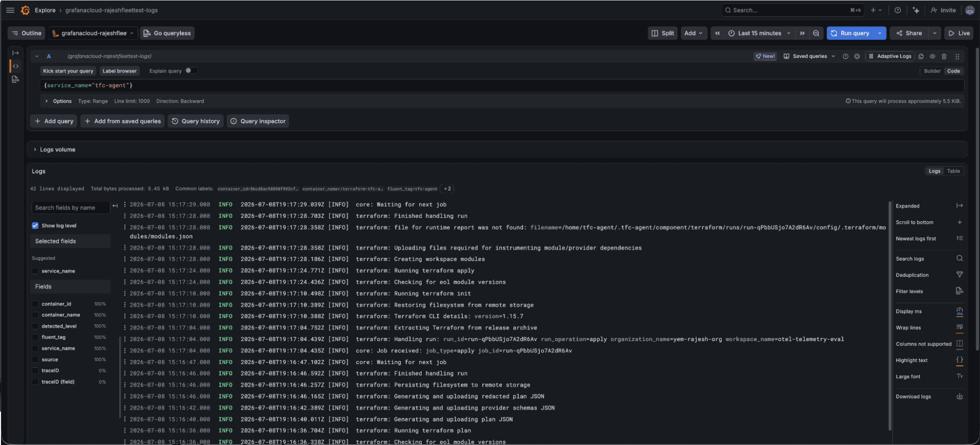Switch to Code editor mode
The height and width of the screenshot is (445, 980).
pyautogui.click(x=954, y=71)
